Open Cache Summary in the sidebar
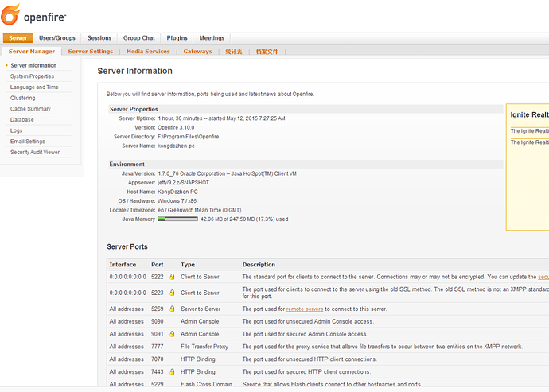Screen dimensions: 549x392 pyautogui.click(x=30, y=109)
